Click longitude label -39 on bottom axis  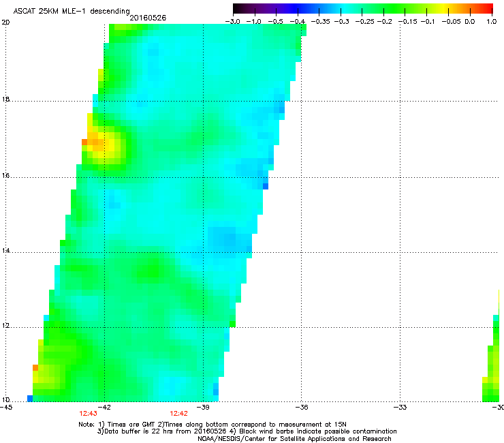coord(203,408)
